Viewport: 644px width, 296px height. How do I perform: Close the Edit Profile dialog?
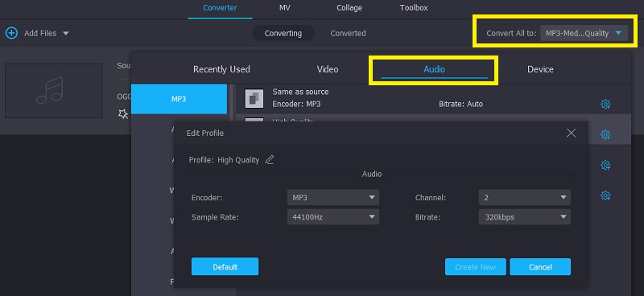571,133
